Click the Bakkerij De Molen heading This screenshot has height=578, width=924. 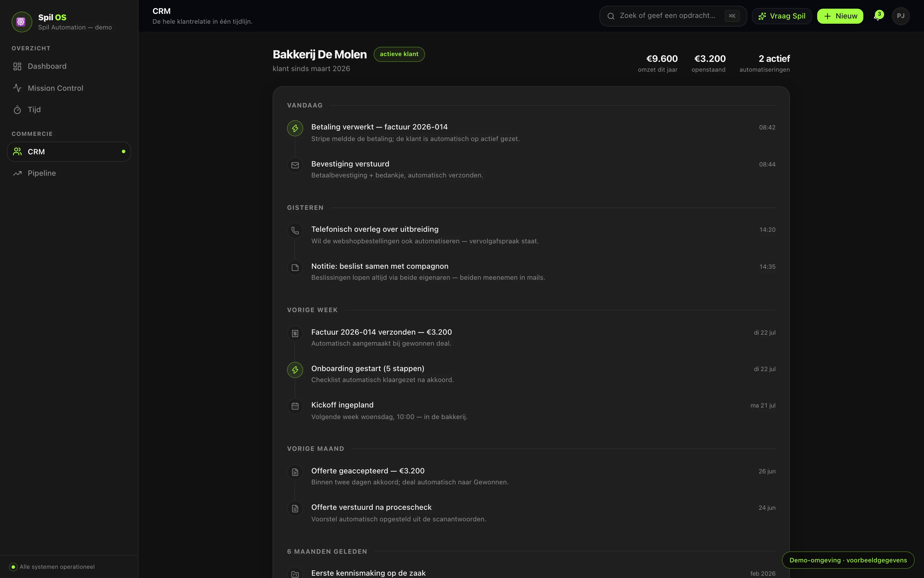tap(320, 55)
